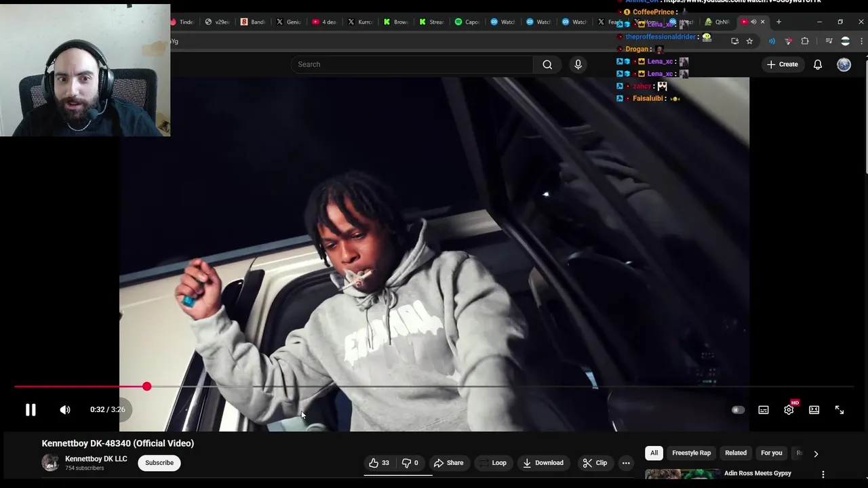Screen dimensions: 868x488
Task: Switch to the Bandi tab
Action: pos(253,22)
